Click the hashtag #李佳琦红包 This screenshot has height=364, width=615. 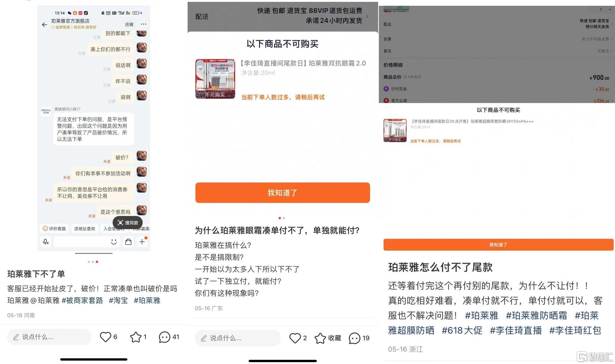point(575,330)
